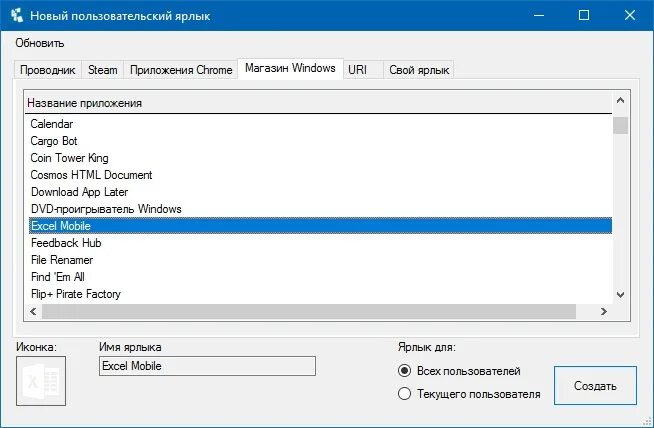Close the Новый пользовательский ярлык window
This screenshot has height=428, width=654.
(629, 15)
